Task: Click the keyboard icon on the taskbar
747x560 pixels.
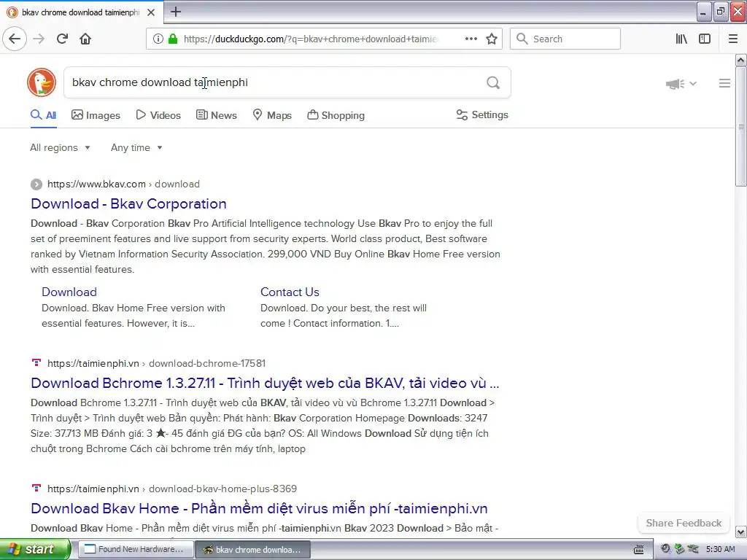Action: pos(639,550)
